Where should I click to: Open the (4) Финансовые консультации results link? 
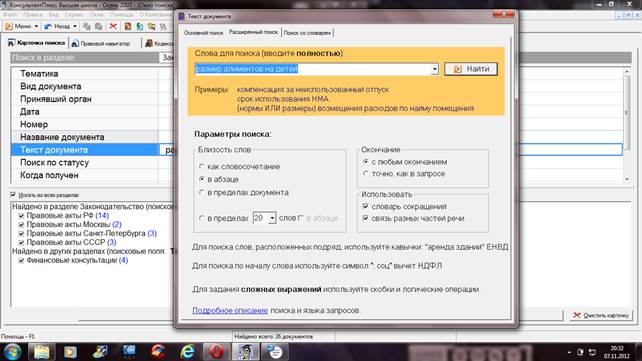point(123,260)
